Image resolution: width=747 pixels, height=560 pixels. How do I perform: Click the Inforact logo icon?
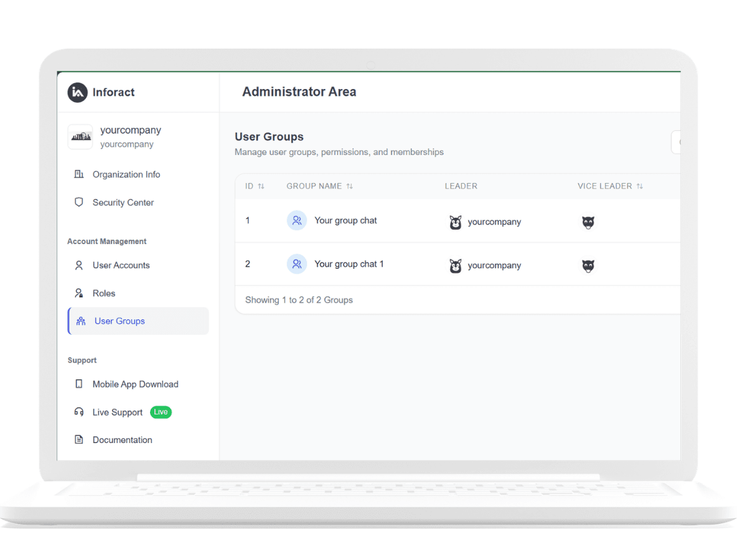click(x=77, y=92)
